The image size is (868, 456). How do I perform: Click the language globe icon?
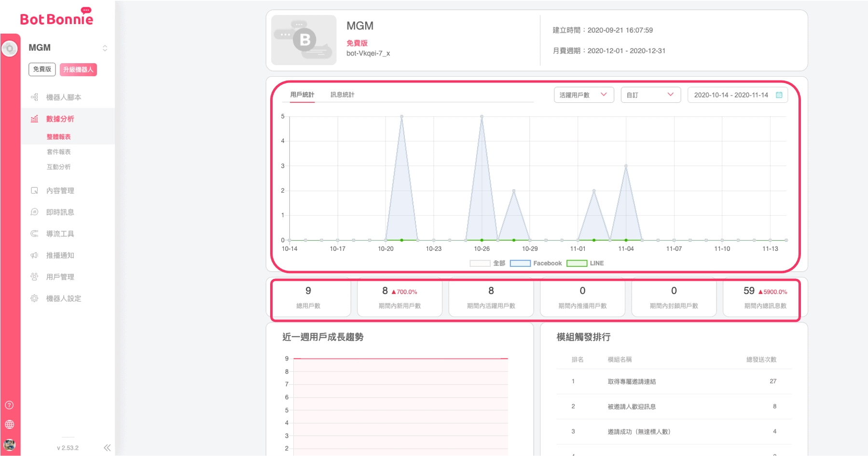coord(10,425)
